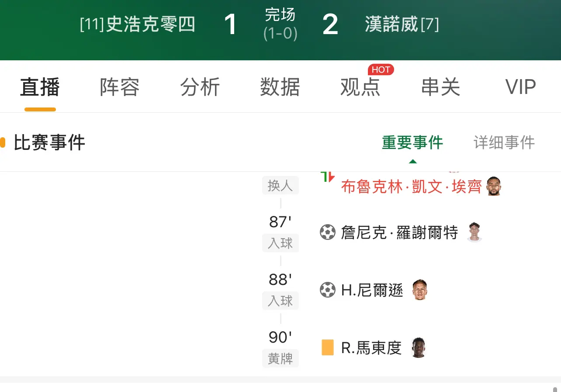Select the 串关 tab

[x=440, y=87]
